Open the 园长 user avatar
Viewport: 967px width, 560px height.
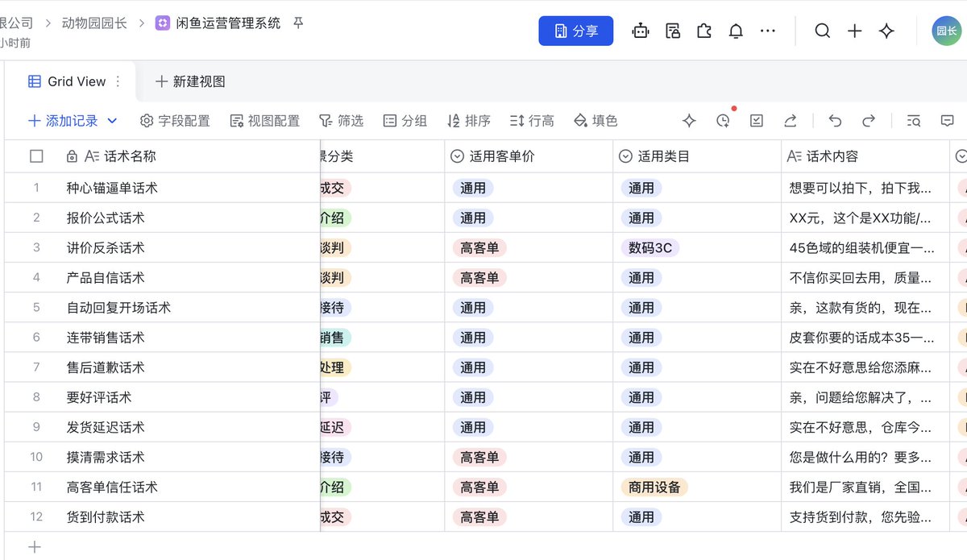(x=947, y=31)
